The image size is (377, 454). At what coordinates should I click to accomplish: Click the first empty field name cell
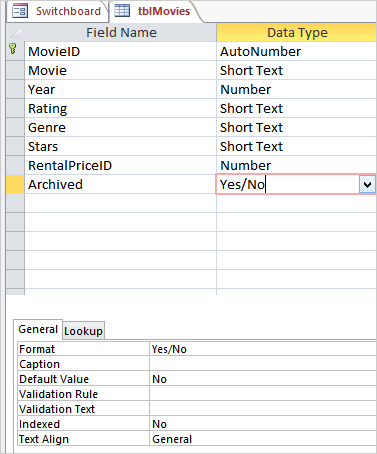click(x=121, y=203)
